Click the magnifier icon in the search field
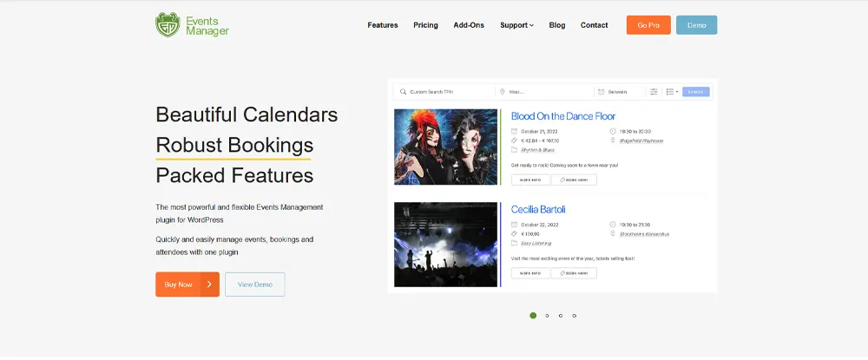Screen dimensions: 868x360 (403, 92)
